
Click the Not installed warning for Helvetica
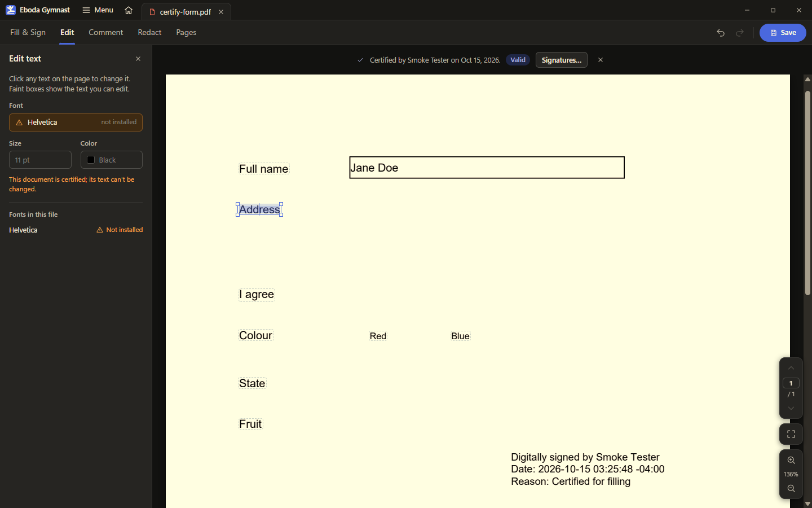(120, 230)
